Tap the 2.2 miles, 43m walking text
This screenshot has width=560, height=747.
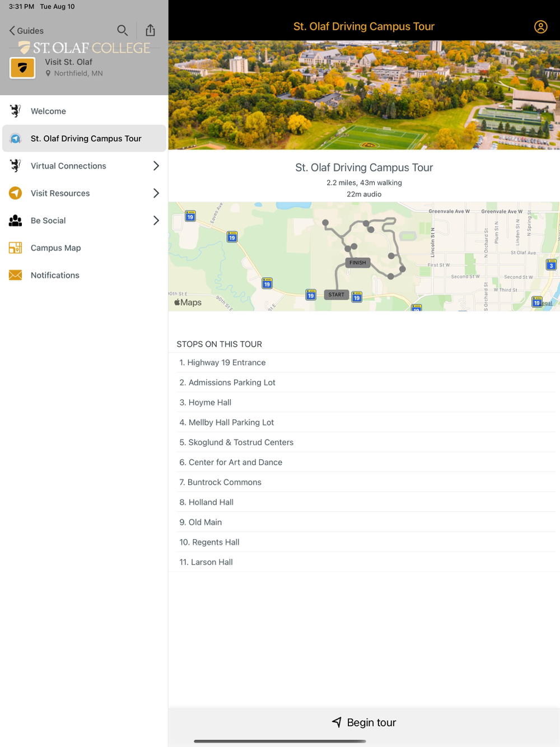pos(364,183)
